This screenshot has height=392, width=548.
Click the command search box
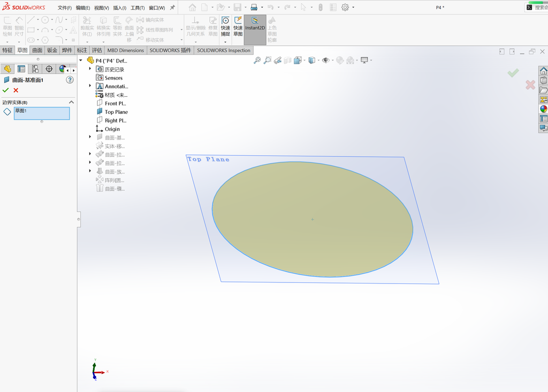pyautogui.click(x=537, y=7)
